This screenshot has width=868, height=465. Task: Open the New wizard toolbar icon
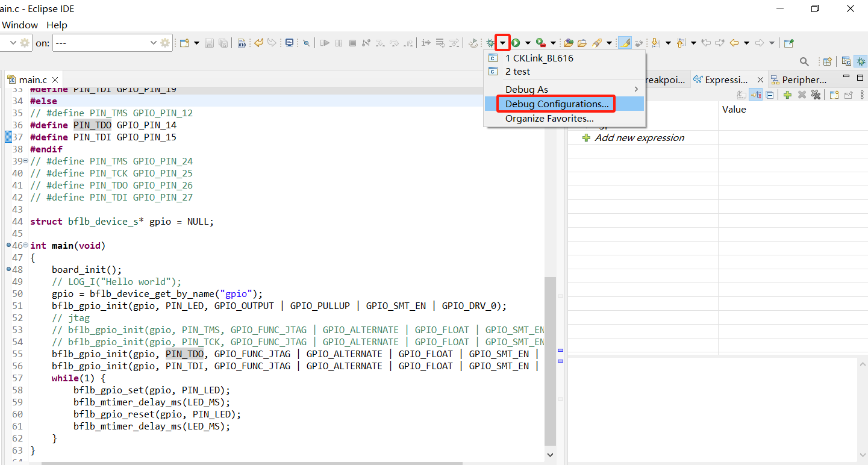click(x=184, y=43)
